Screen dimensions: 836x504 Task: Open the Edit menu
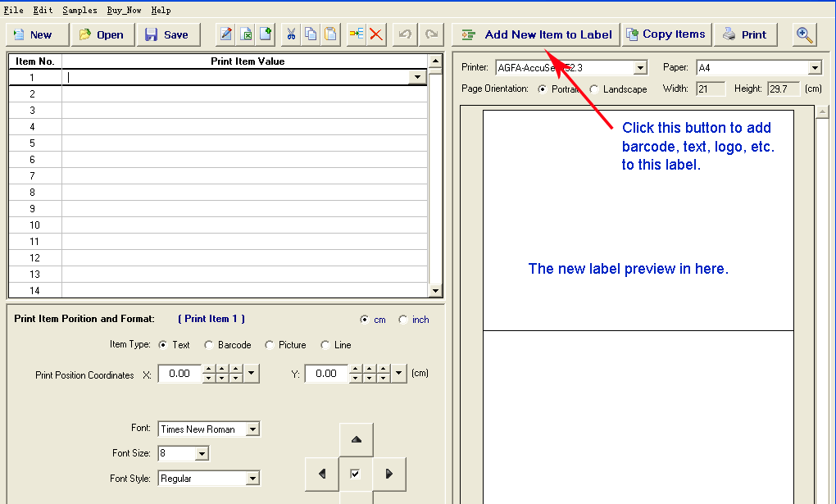43,11
